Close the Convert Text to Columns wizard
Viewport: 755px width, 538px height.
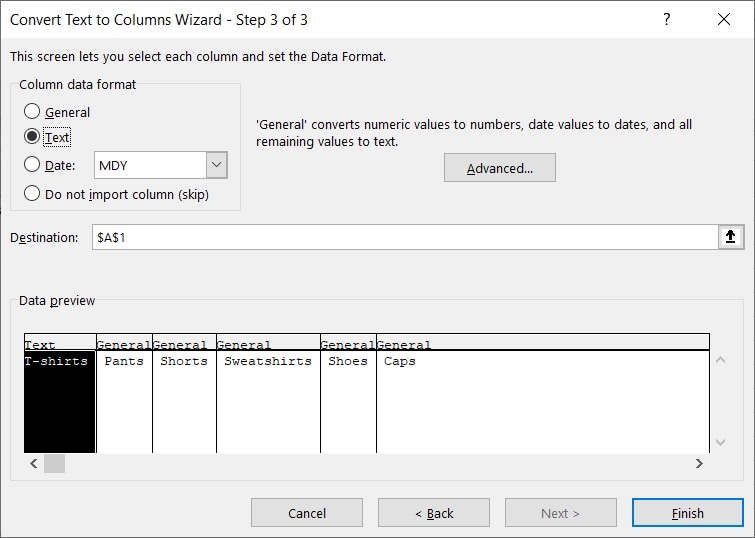click(x=724, y=19)
